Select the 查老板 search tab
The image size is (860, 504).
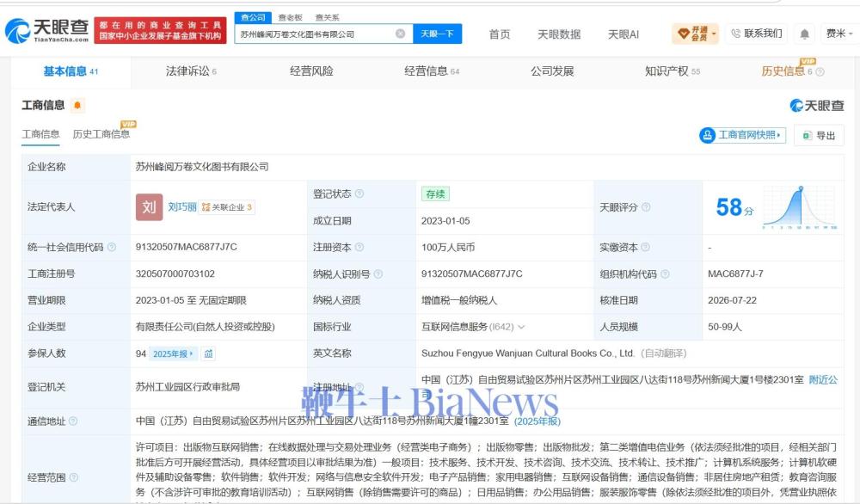(x=290, y=17)
